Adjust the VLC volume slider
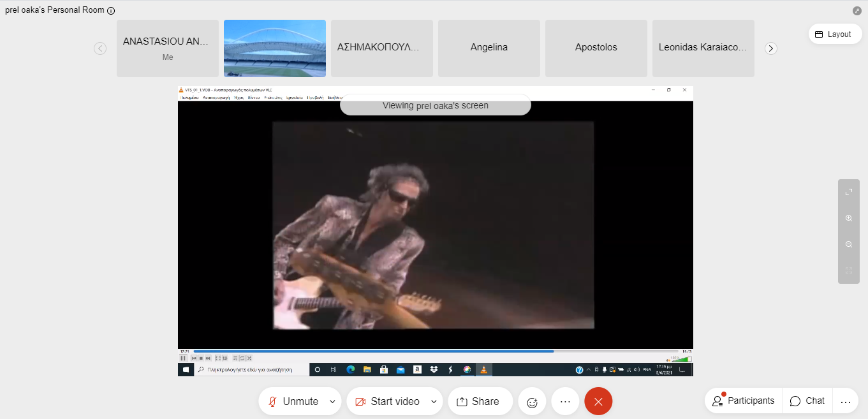Viewport: 868px width, 419px height. pyautogui.click(x=680, y=360)
